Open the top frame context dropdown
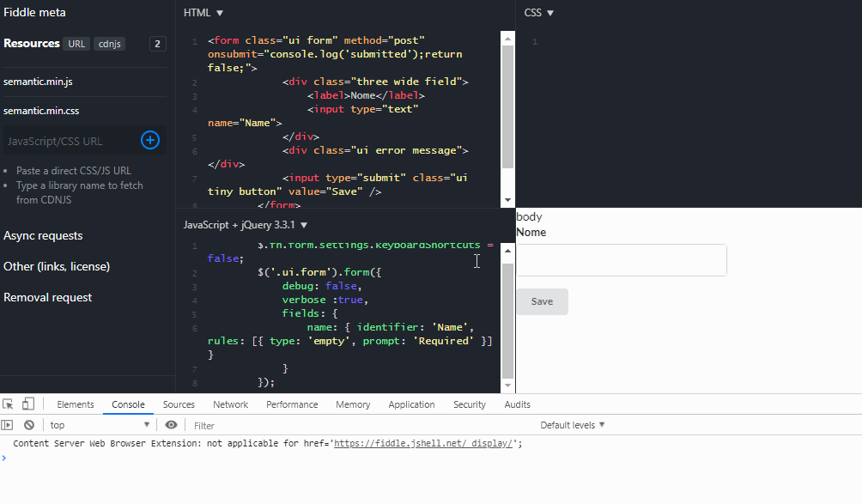862x504 pixels. tap(97, 424)
